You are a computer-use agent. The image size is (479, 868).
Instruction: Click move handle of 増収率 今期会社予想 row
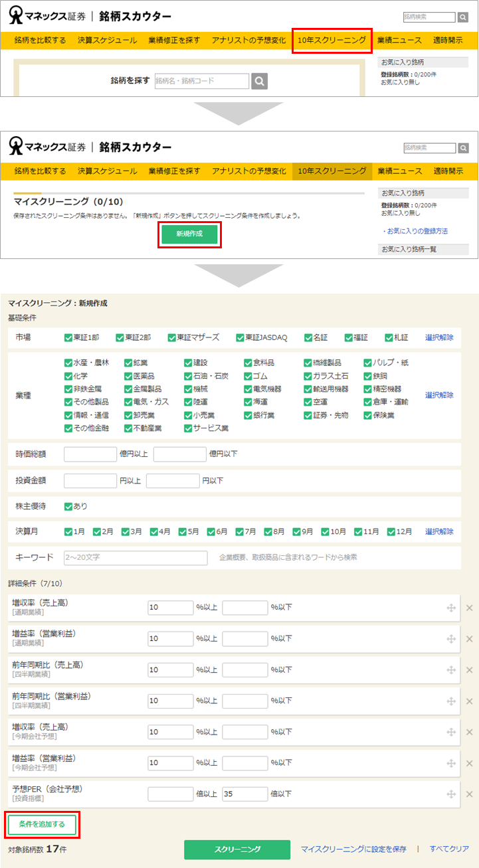pyautogui.click(x=451, y=732)
